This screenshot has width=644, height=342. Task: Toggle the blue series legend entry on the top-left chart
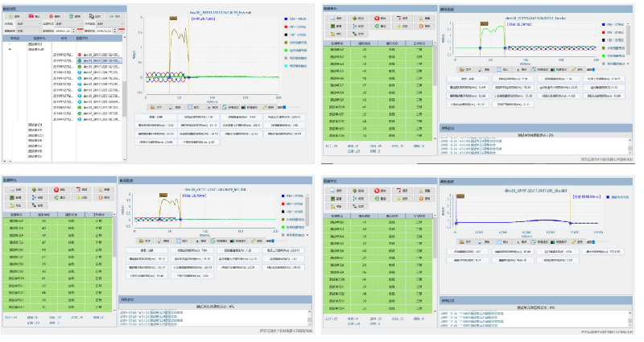pos(287,19)
